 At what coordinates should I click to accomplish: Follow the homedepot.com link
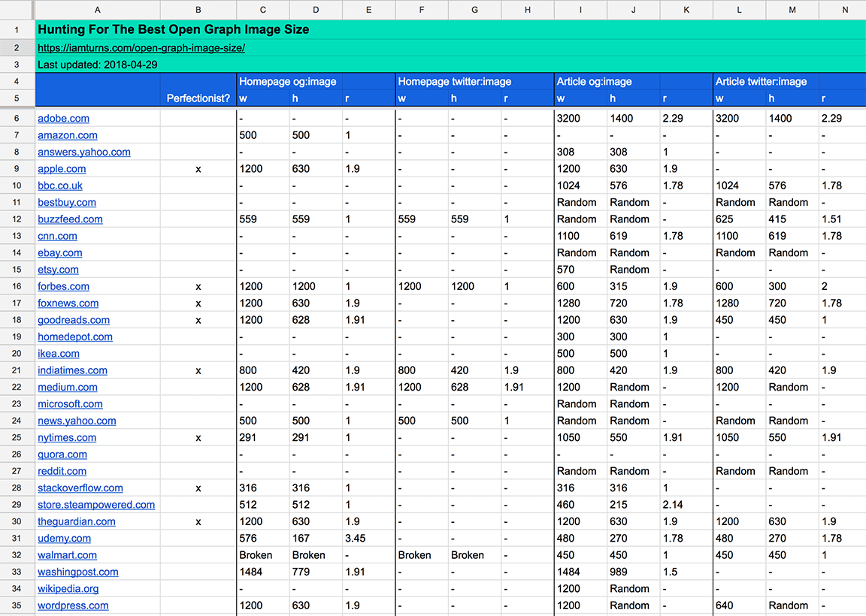(x=75, y=337)
